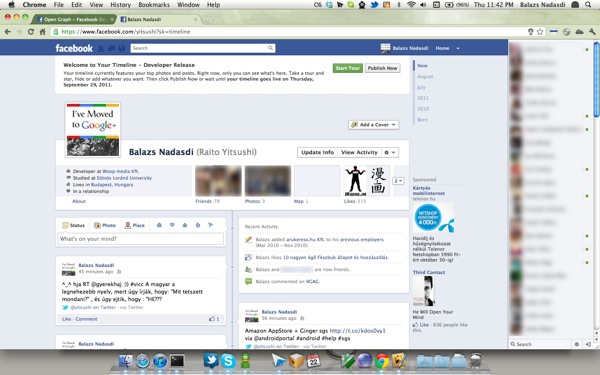Viewport: 600px width, 375px height.
Task: Open the Window menu
Action: (x=188, y=5)
